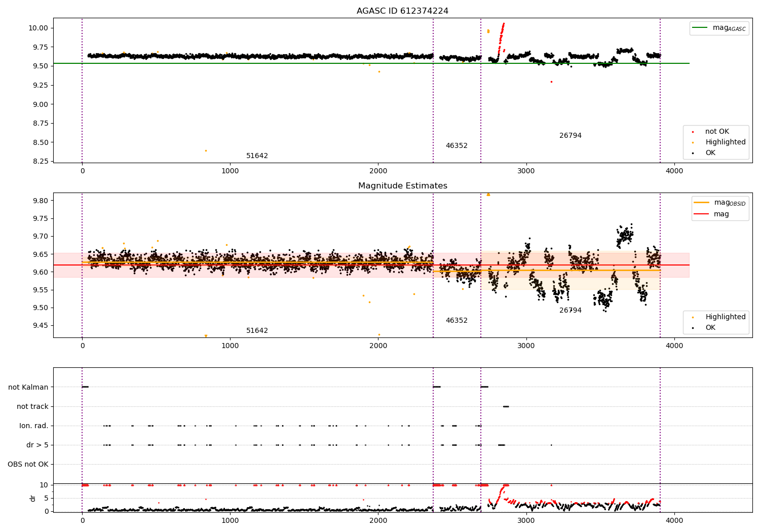Image resolution: width=760 pixels, height=532 pixels.
Task: Click the 'AGASC ID 612374224' plot title
Action: pyautogui.click(x=402, y=11)
